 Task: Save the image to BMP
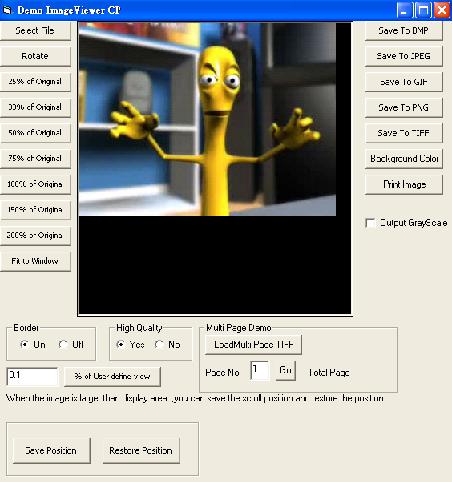(x=403, y=31)
